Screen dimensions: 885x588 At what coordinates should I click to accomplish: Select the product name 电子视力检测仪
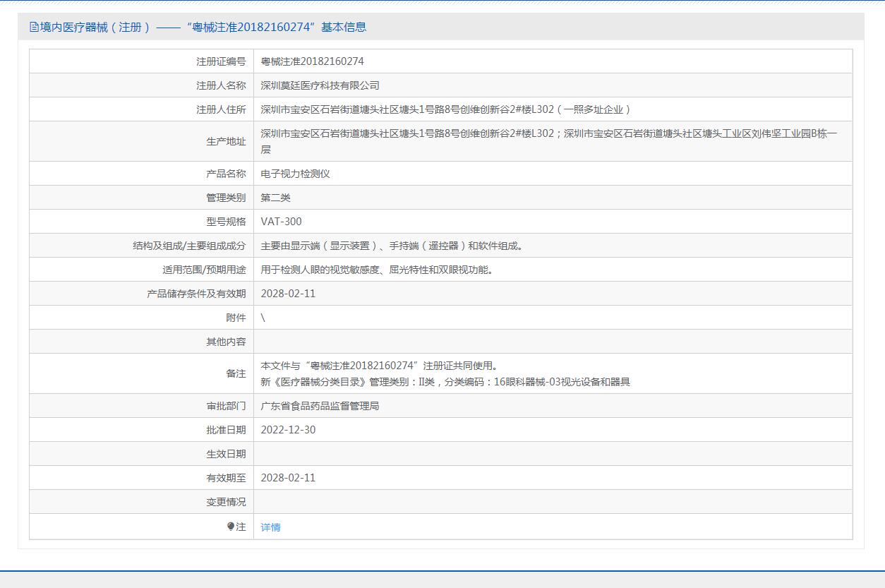295,174
